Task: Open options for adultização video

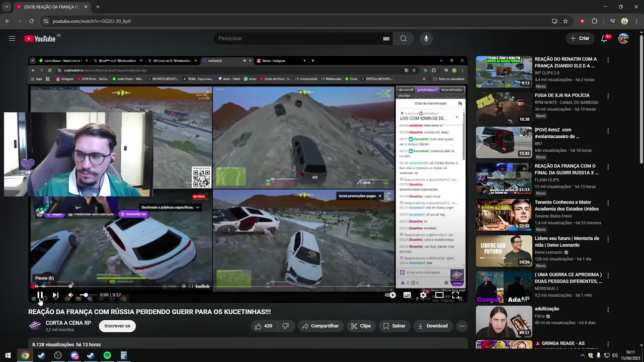Action: click(x=608, y=310)
